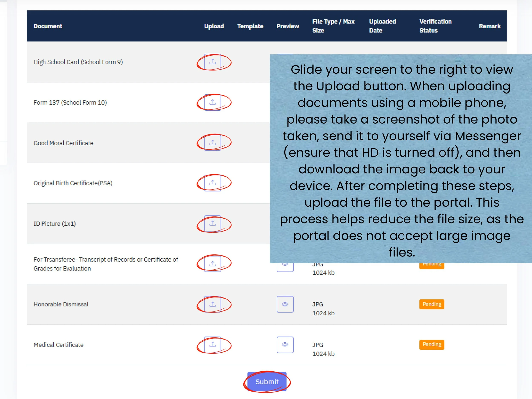Upload the Good Moral Certificate
The image size is (532, 399).
(x=213, y=142)
